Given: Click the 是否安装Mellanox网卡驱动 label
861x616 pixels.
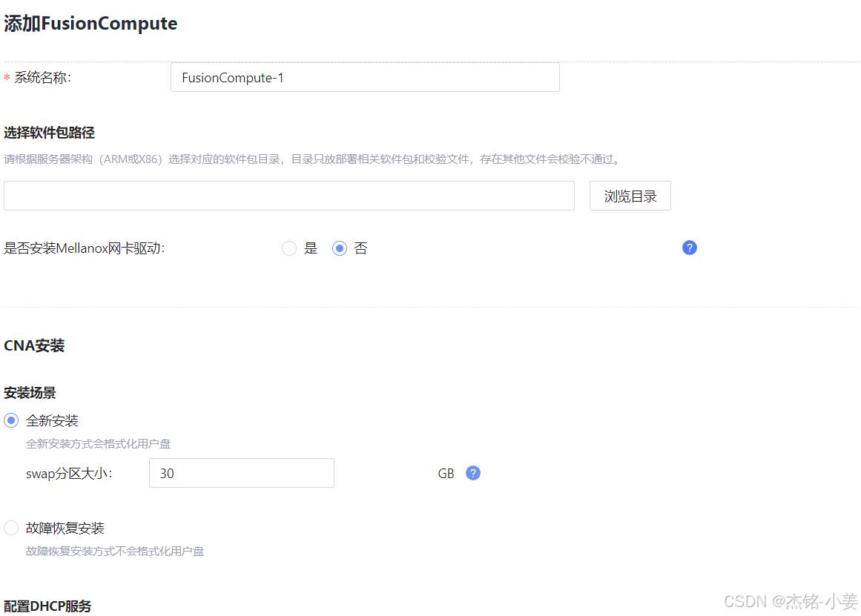Looking at the screenshot, I should [x=84, y=248].
